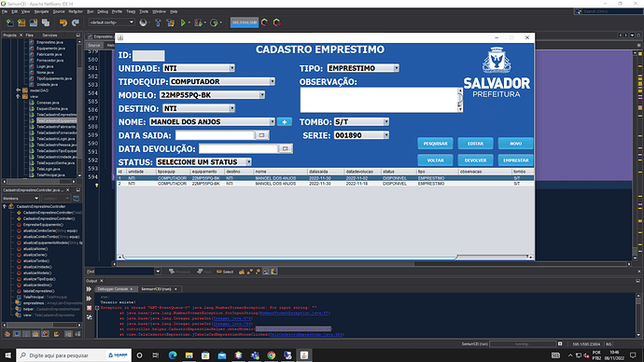Click the Save All icon in toolbar
Viewport: 644px width, 362px height.
click(x=46, y=22)
